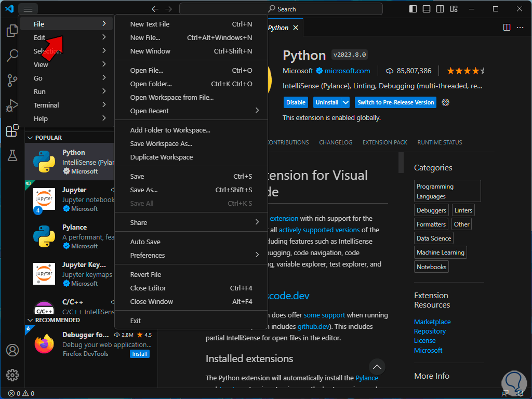Image resolution: width=532 pixels, height=399 pixels.
Task: Open the Accounts icon in the activity bar
Action: point(12,350)
